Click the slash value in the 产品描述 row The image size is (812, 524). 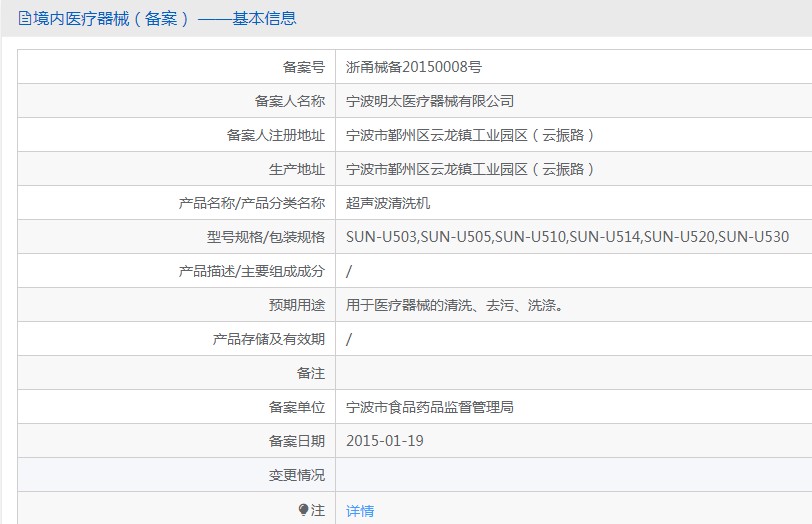tap(349, 271)
